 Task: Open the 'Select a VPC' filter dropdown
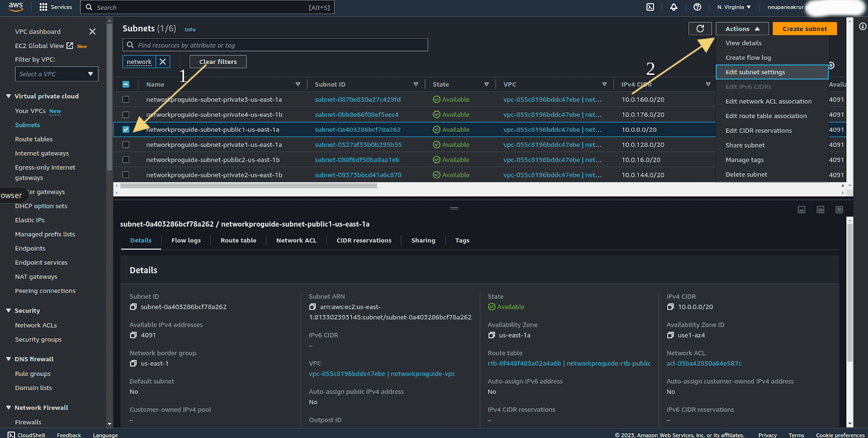pos(56,74)
